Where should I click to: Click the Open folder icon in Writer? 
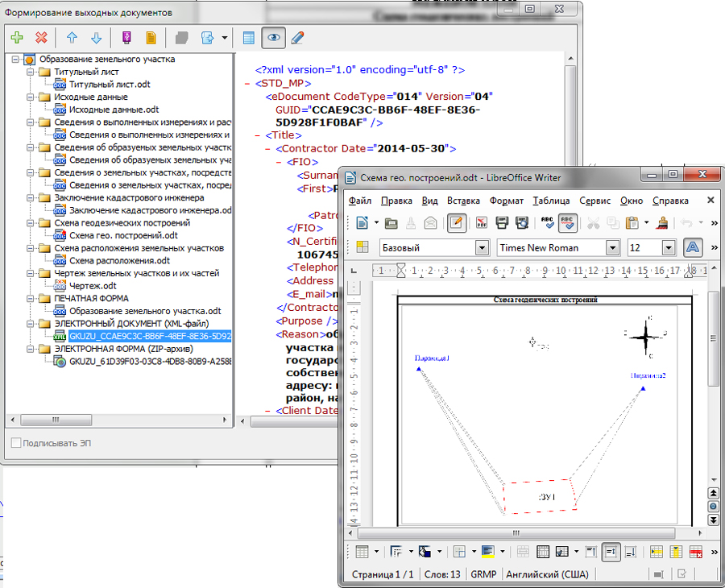391,223
